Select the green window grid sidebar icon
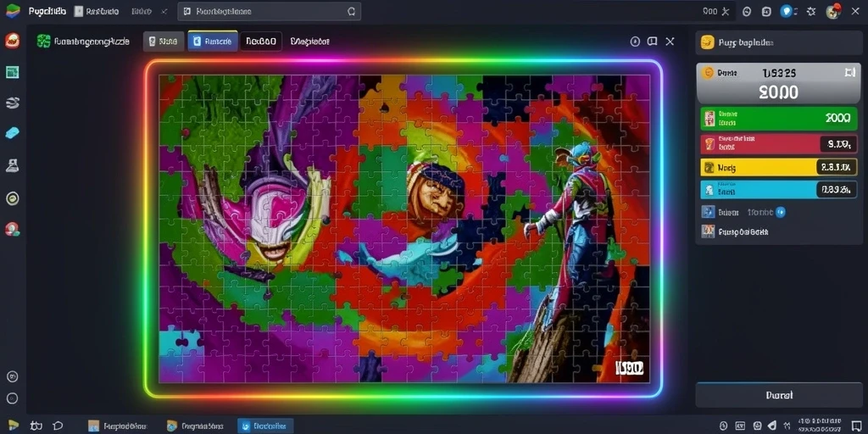 coord(12,72)
